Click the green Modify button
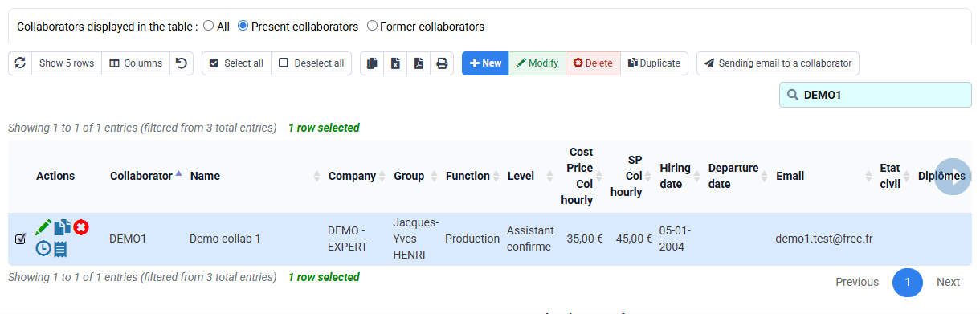Image resolution: width=980 pixels, height=314 pixels. point(537,63)
